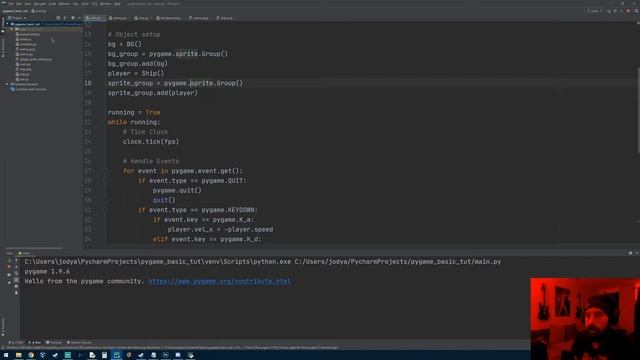
Task: Clear Run console with trash icon
Action: (16, 293)
